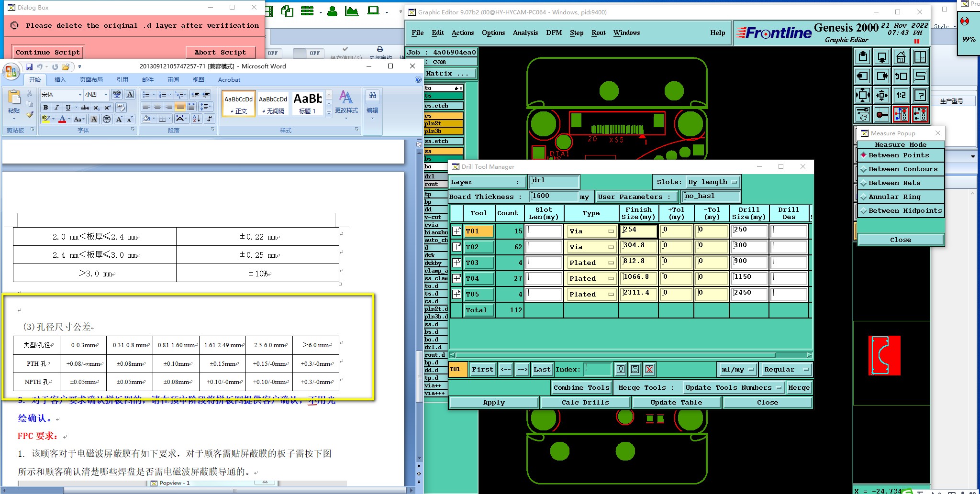The width and height of the screenshot is (980, 494).
Task: Click the Board Thickness input field
Action: click(x=554, y=196)
